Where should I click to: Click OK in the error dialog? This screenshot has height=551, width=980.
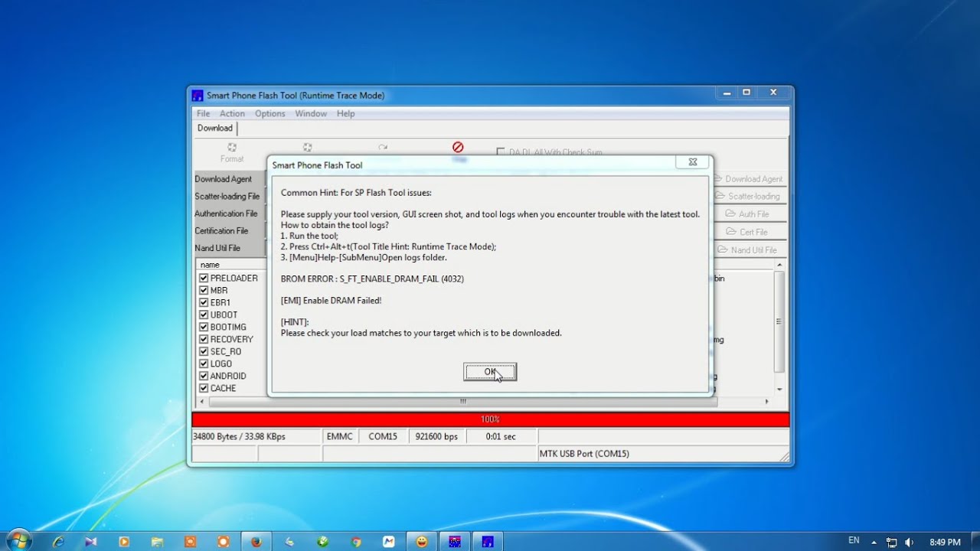click(x=490, y=372)
